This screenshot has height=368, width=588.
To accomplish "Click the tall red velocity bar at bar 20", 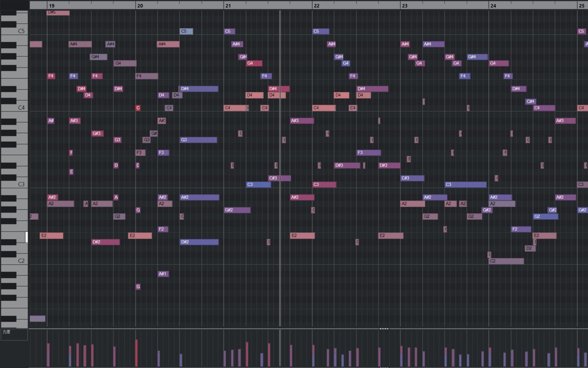I will click(x=136, y=353).
